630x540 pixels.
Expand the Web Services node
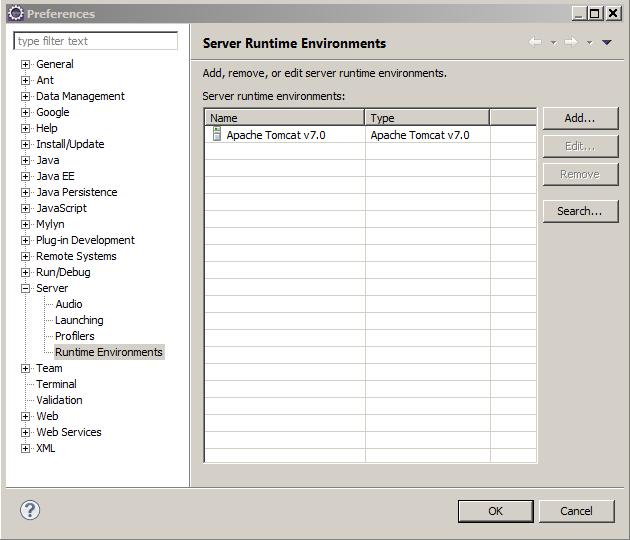tap(25, 432)
